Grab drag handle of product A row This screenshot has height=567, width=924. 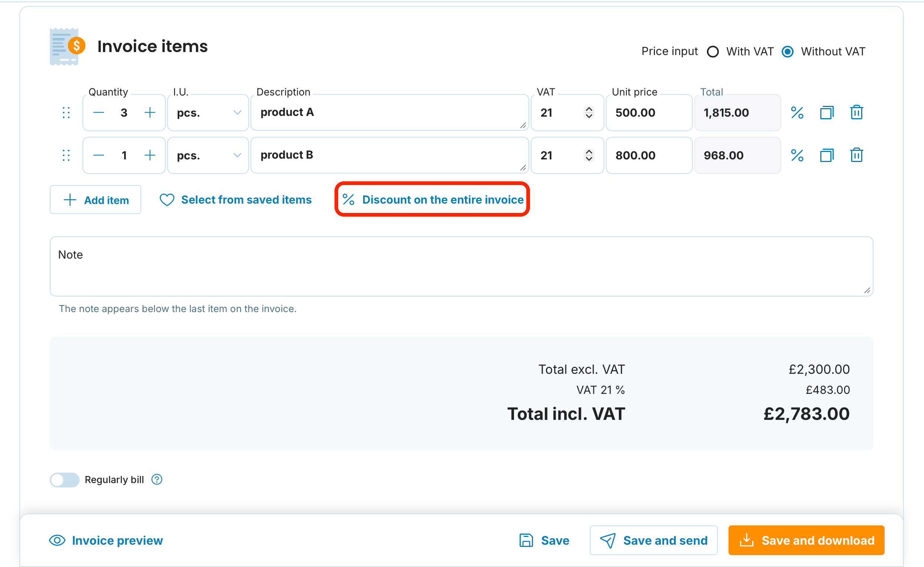click(66, 113)
